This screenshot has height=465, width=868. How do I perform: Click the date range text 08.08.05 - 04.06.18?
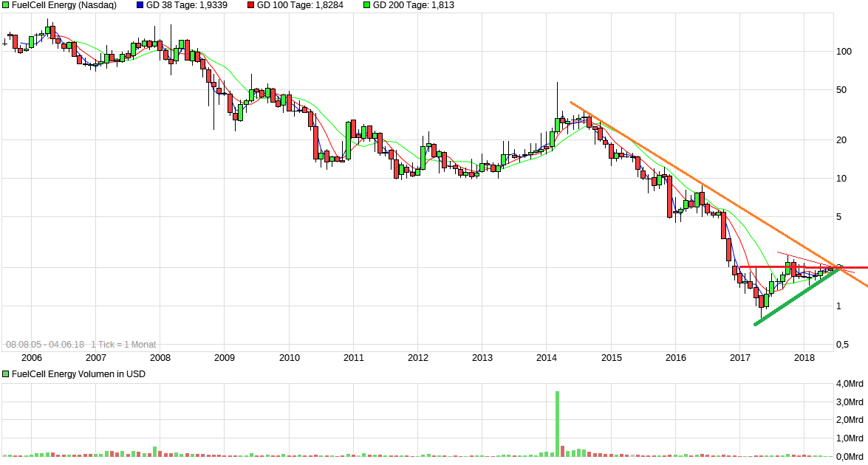[44, 344]
